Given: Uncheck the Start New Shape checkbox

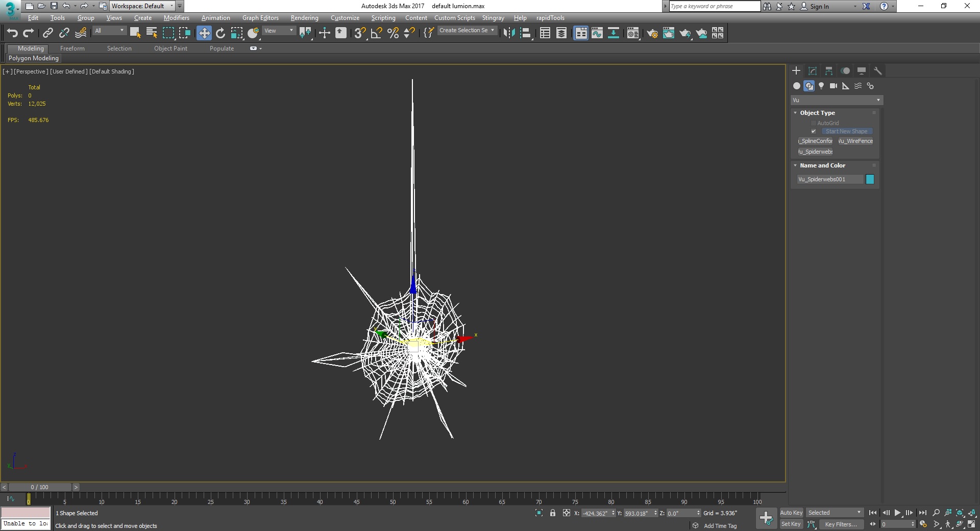Looking at the screenshot, I should [814, 131].
